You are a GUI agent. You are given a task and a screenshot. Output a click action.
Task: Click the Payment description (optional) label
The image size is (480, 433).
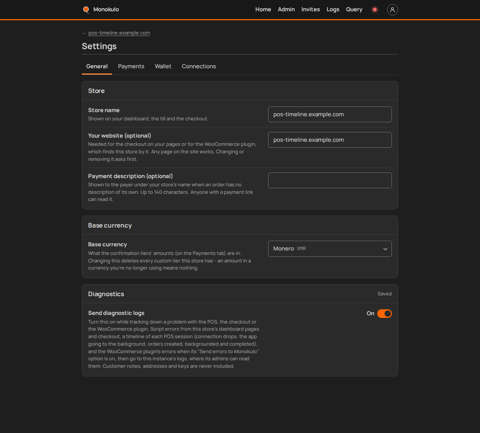click(x=130, y=176)
